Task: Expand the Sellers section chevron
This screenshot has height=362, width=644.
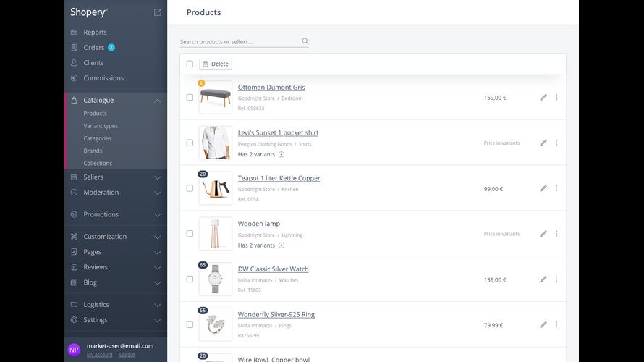Action: [x=157, y=177]
